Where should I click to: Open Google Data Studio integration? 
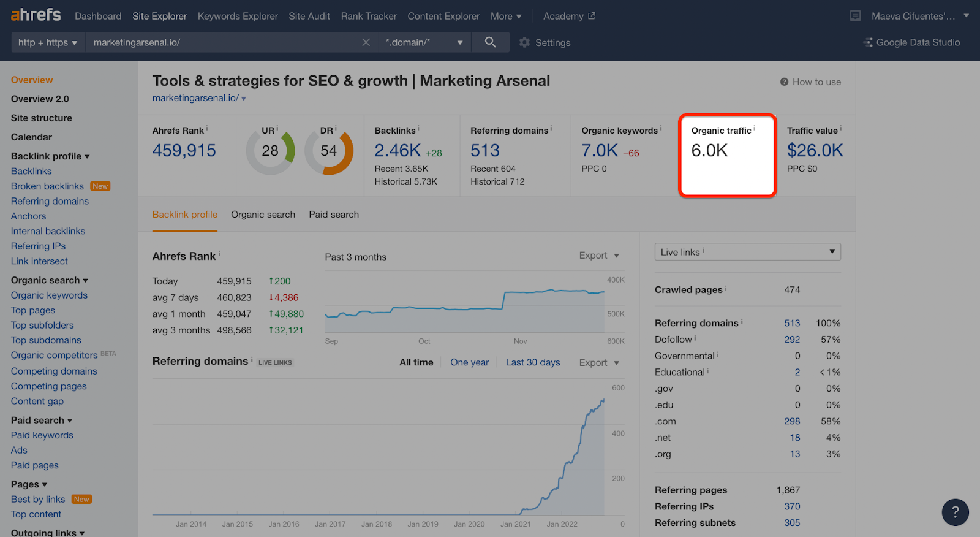pyautogui.click(x=911, y=42)
